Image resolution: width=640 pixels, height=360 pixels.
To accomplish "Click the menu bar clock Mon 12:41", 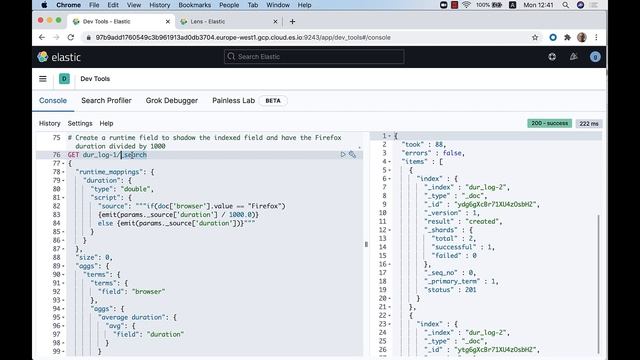I will pos(538,5).
